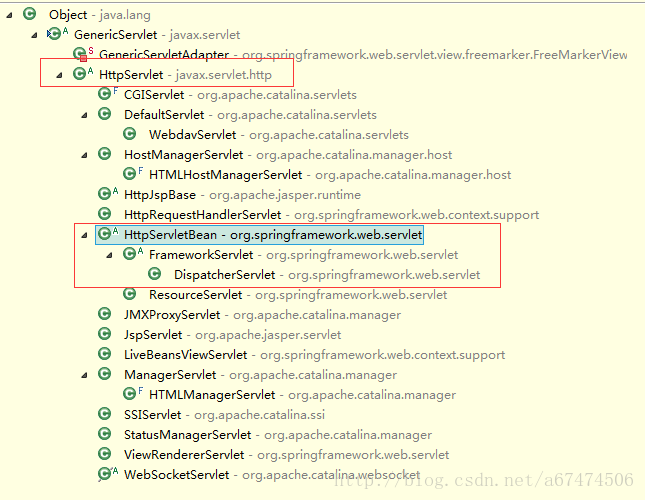Collapse the DefaultServlet node
This screenshot has height=500, width=645.
(x=85, y=115)
